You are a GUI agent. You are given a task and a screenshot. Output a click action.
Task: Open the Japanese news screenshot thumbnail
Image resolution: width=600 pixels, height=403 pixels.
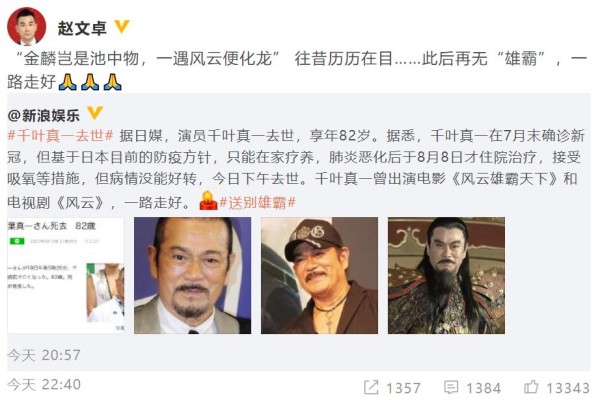(x=66, y=276)
